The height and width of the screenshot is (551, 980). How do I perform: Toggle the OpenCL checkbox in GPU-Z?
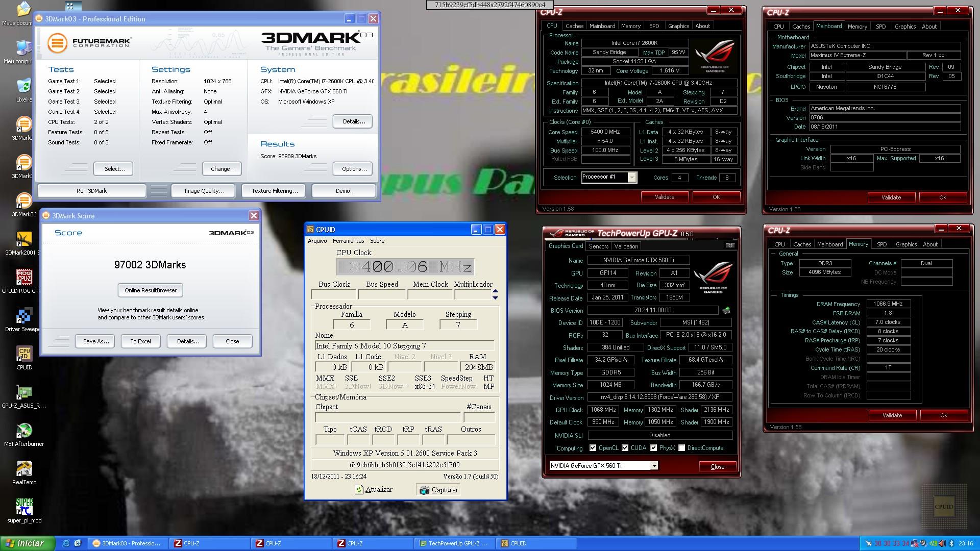pos(593,448)
